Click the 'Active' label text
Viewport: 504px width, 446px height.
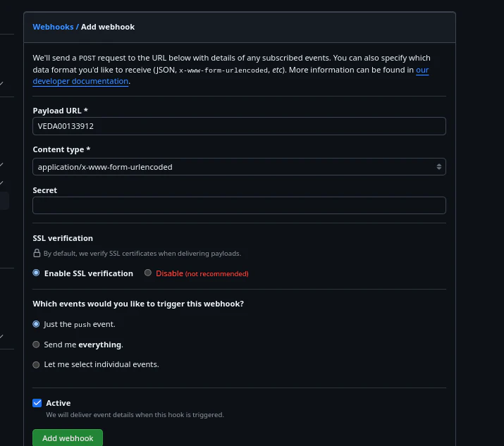click(59, 403)
